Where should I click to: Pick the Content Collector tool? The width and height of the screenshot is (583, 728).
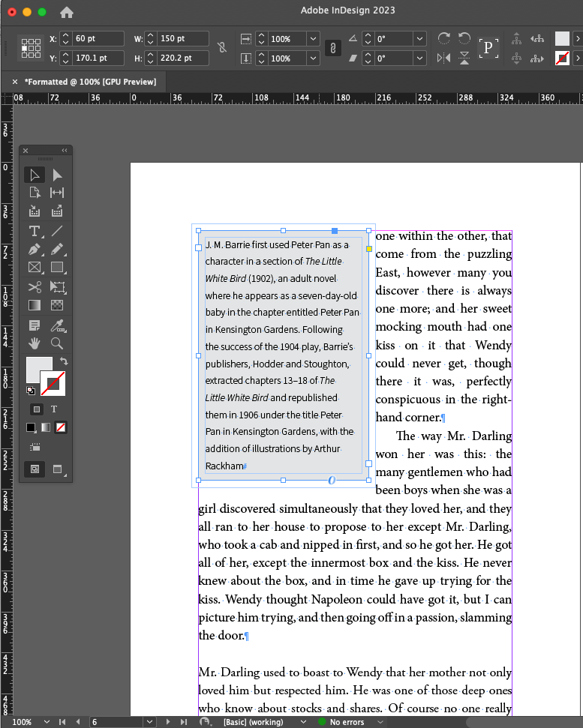[35, 211]
